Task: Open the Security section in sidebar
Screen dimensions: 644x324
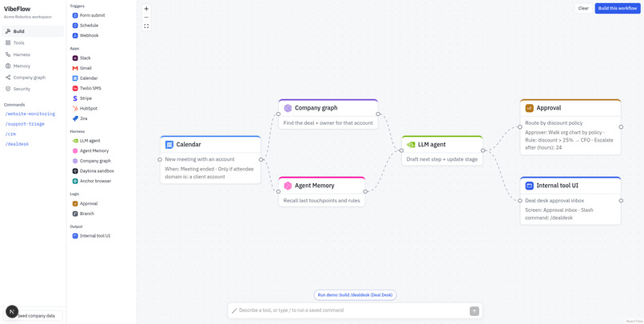Action: (33, 89)
